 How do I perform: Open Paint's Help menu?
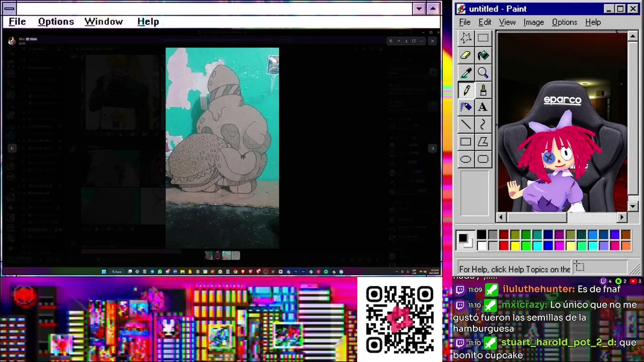pyautogui.click(x=593, y=22)
